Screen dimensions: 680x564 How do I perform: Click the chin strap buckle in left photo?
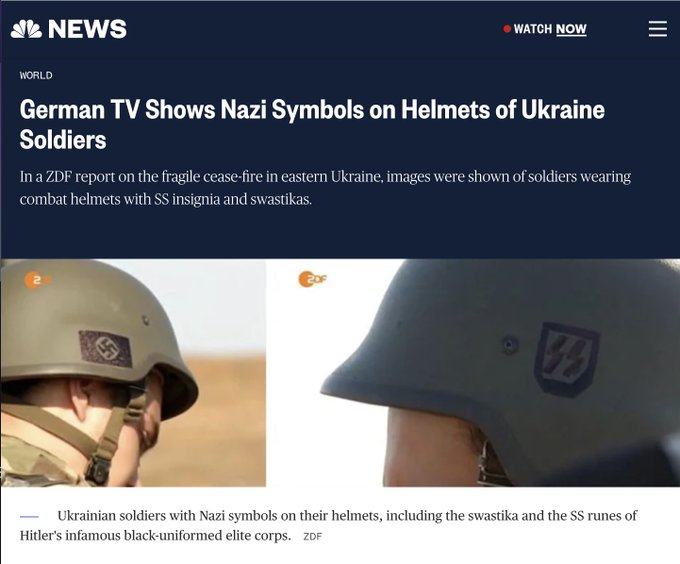tap(97, 470)
